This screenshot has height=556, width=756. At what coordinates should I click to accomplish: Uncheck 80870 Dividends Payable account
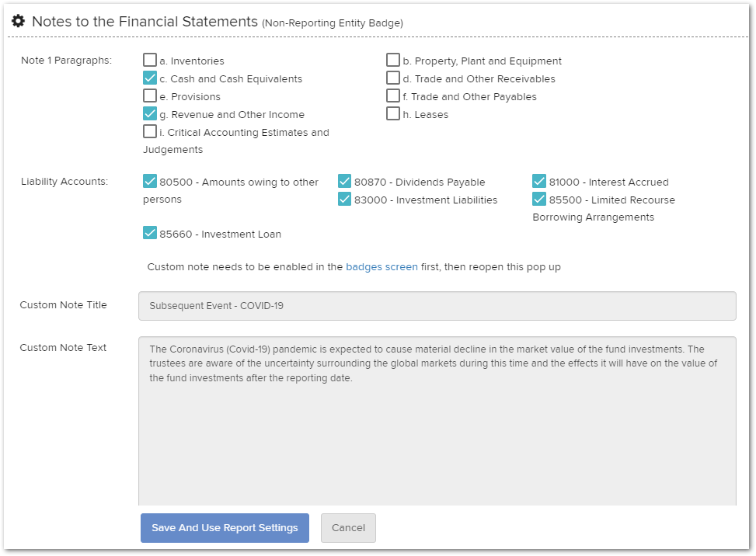[x=345, y=181]
